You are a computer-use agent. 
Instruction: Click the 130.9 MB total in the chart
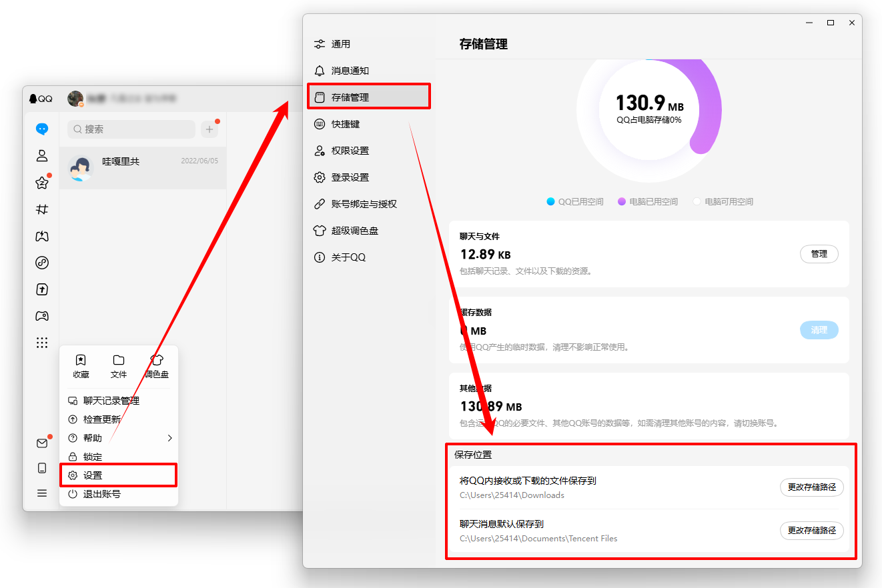[649, 103]
